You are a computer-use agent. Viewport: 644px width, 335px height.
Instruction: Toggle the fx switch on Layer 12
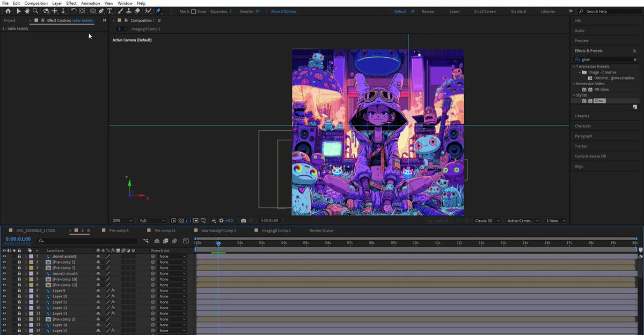click(113, 308)
